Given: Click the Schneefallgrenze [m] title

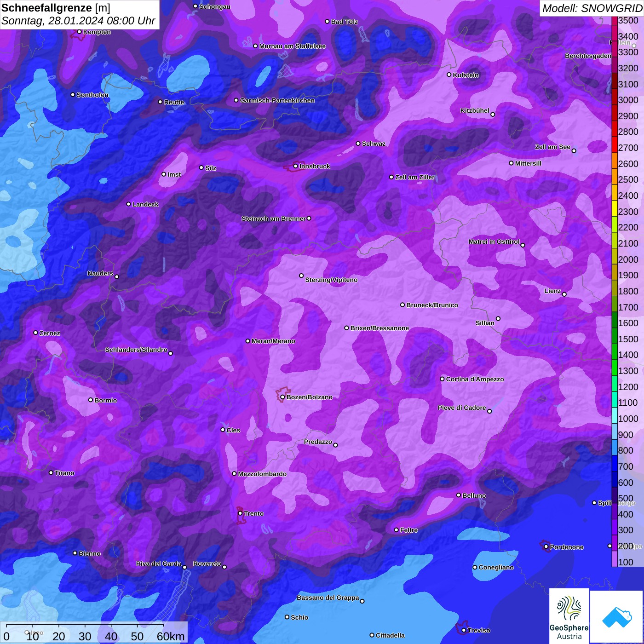Looking at the screenshot, I should pos(56,8).
